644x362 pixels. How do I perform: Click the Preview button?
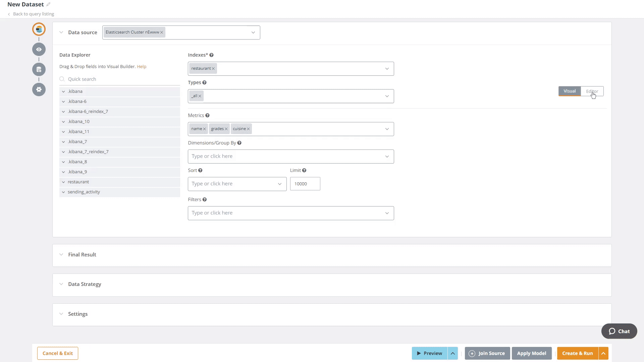(x=429, y=353)
